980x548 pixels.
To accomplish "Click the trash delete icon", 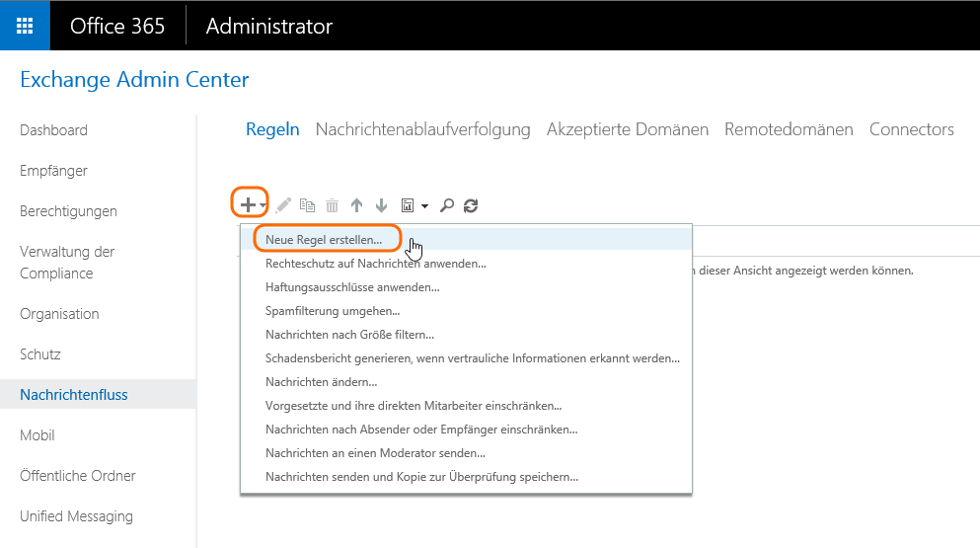I will tap(333, 205).
